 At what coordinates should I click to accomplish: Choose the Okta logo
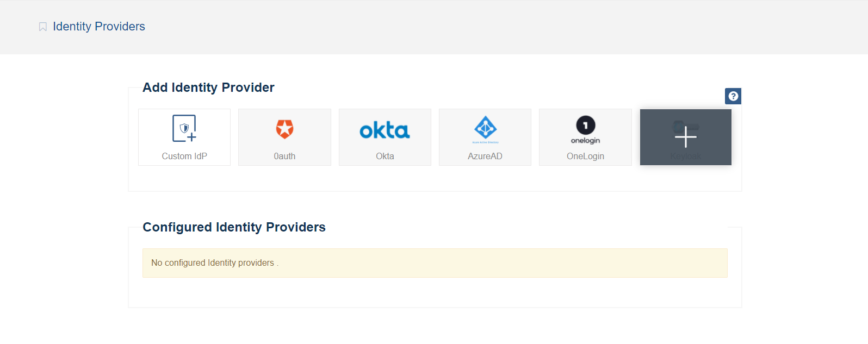point(385,130)
